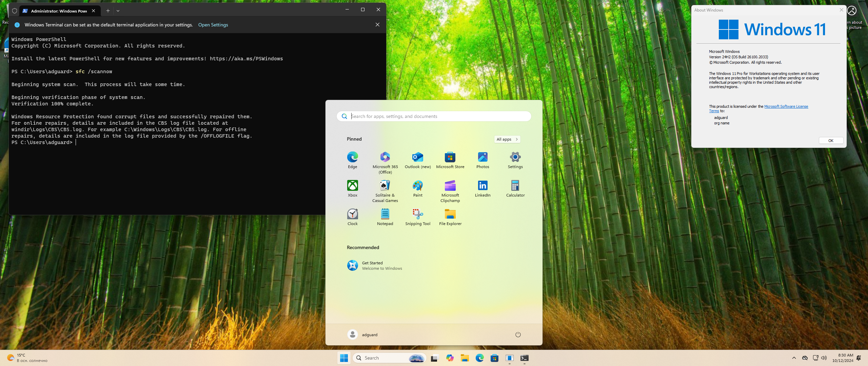The image size is (868, 366).
Task: Open File Explorer from pinned apps
Action: coord(450,217)
